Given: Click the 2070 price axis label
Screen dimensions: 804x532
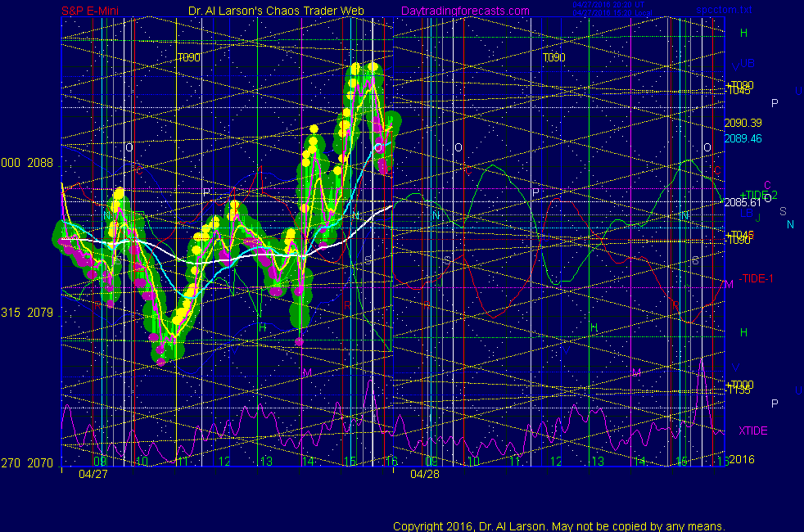Looking at the screenshot, I should pos(41,463).
